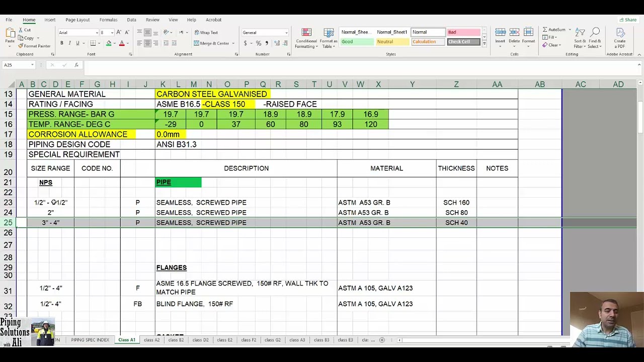The image size is (644, 362).
Task: Open Format as Table
Action: (329, 38)
